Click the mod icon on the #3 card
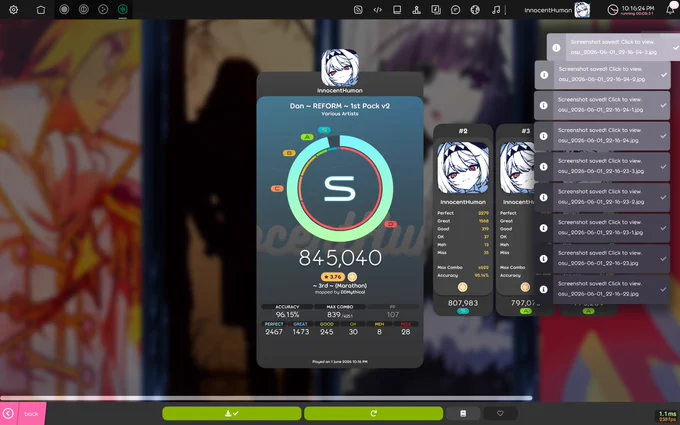Viewport: 680px width, 425px height. [525, 287]
